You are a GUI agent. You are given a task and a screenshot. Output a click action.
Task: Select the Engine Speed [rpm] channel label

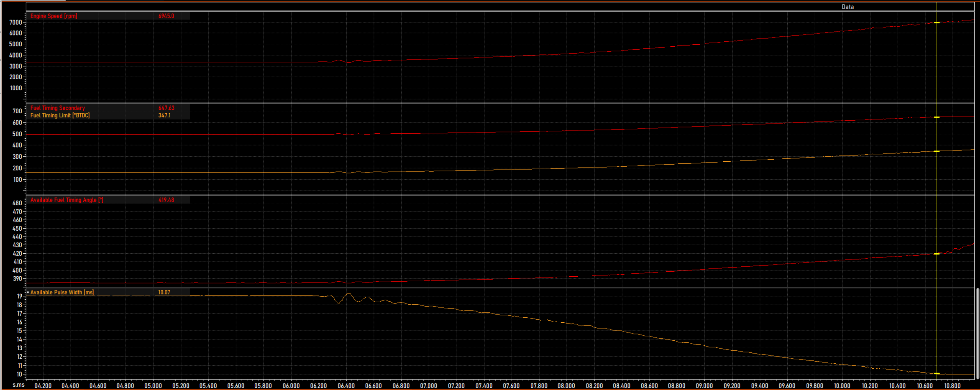pos(53,16)
